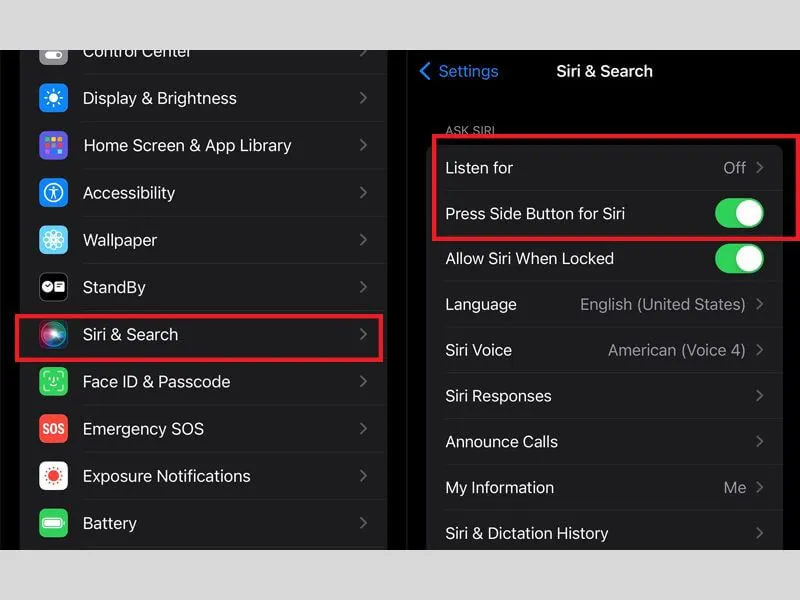Open Siri Voice row chevron

point(760,350)
